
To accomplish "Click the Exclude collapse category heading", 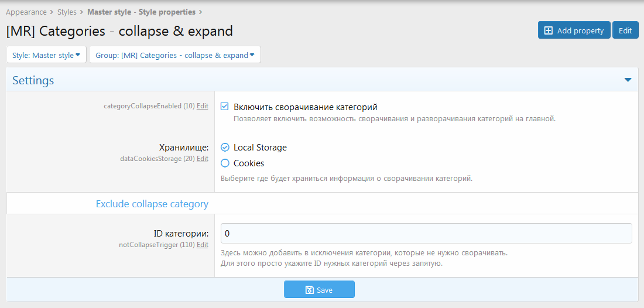I will (152, 204).
